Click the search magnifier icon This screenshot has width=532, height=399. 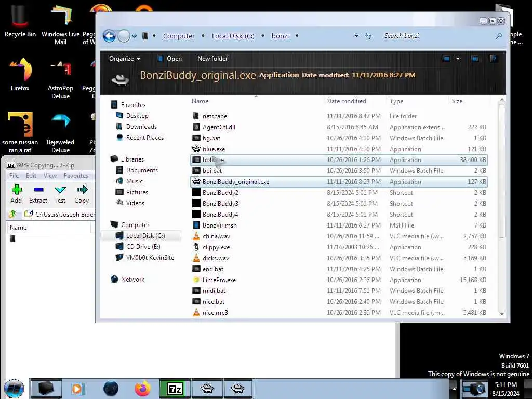[499, 36]
